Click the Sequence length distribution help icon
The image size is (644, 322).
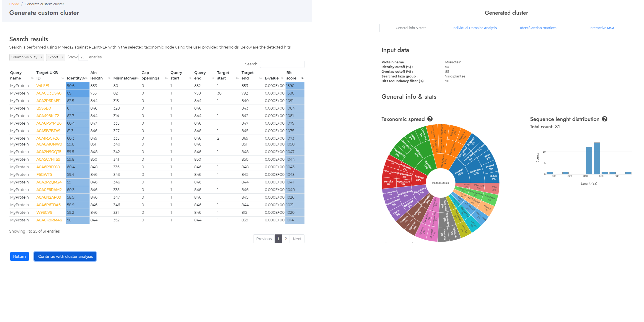click(605, 119)
